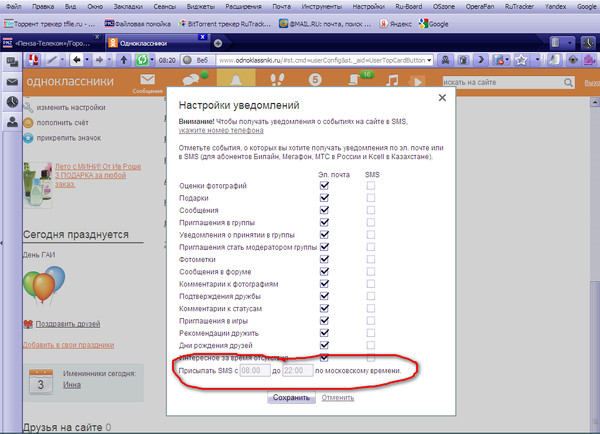The width and height of the screenshot is (600, 434).
Task: Open the address bar dropdown arrow
Action: (x=429, y=60)
